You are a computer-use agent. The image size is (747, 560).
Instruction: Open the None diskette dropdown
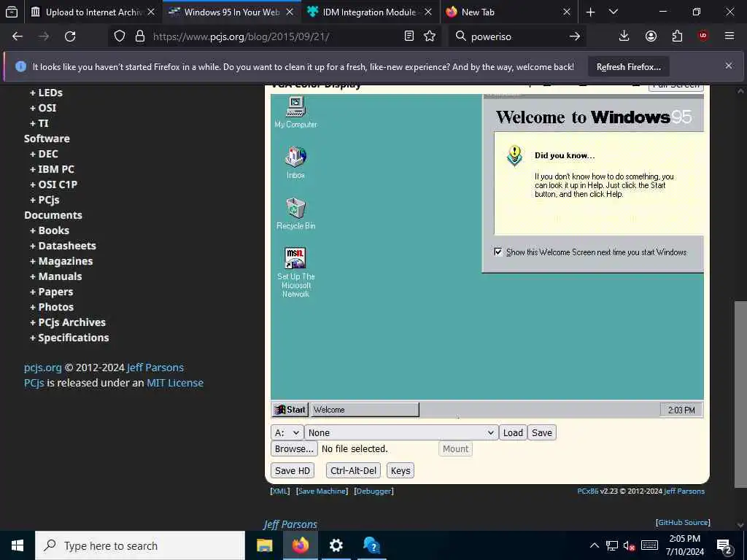(x=401, y=432)
